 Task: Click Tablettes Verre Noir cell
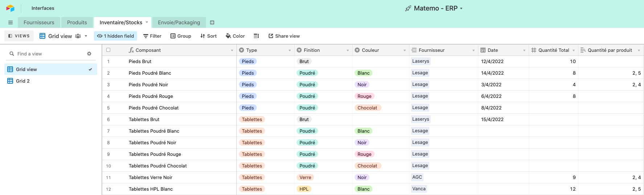pos(169,177)
